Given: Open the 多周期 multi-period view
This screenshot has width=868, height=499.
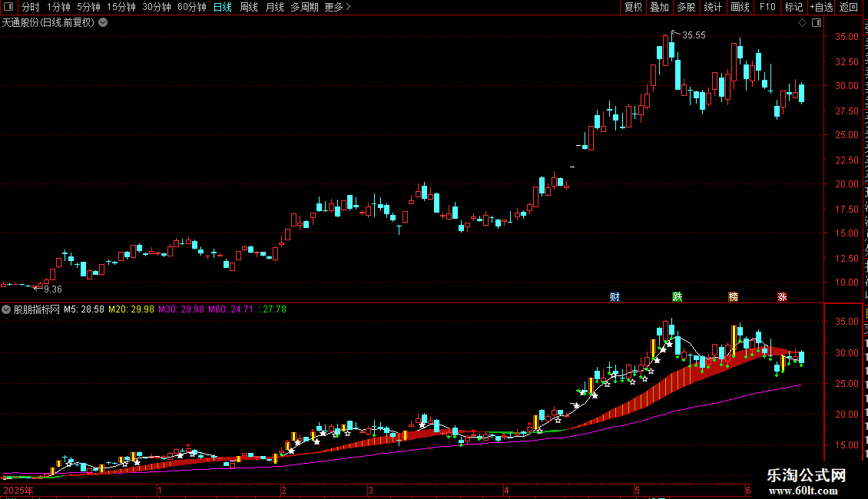Looking at the screenshot, I should 304,7.
